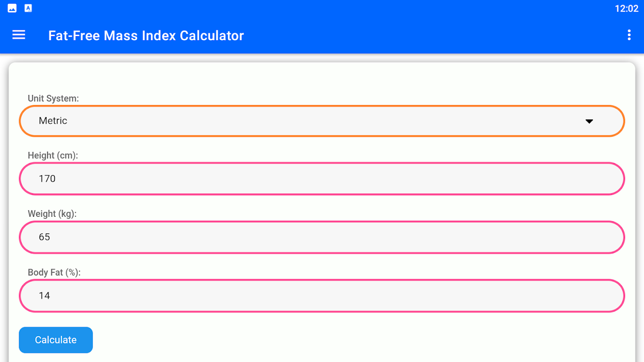This screenshot has width=644, height=362.
Task: Click the 'Metric' selected option text
Action: 53,121
